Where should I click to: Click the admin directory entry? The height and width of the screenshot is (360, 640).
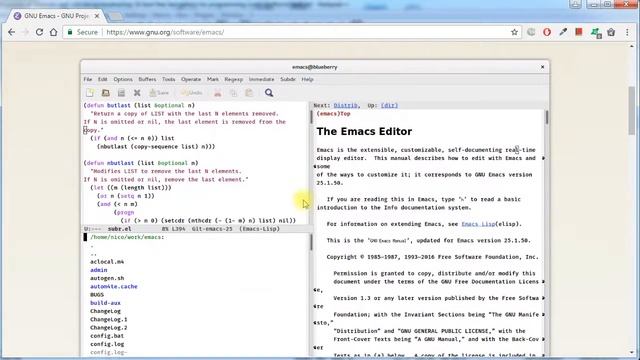pos(99,270)
